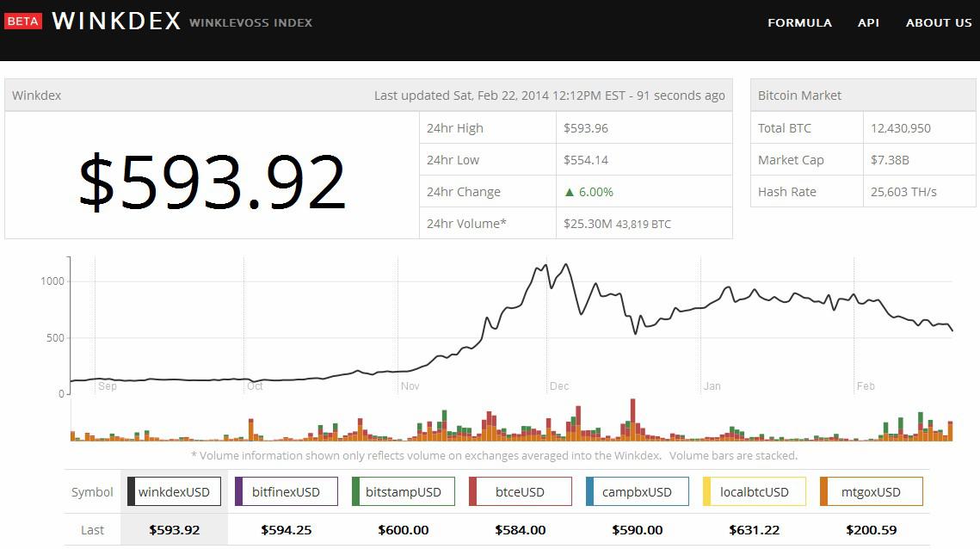Click the 24hr Volume* label
This screenshot has width=980, height=549.
tap(466, 224)
